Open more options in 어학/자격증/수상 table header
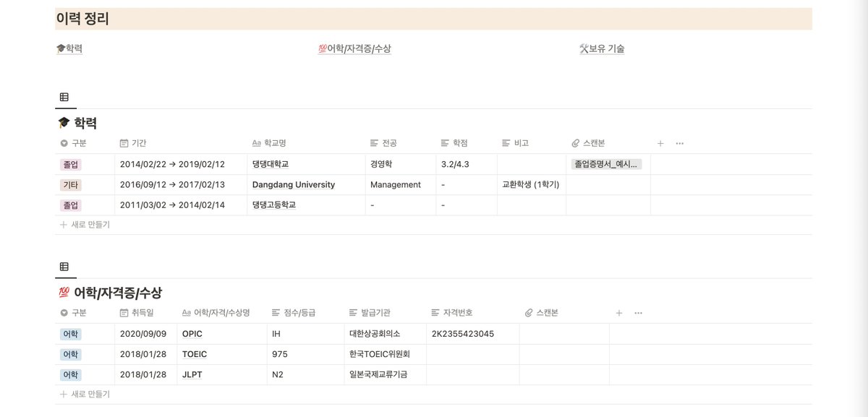This screenshot has width=868, height=417. point(638,313)
